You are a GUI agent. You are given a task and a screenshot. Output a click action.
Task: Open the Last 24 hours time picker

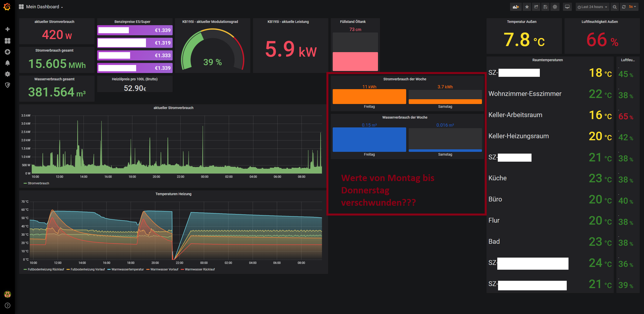tap(592, 7)
